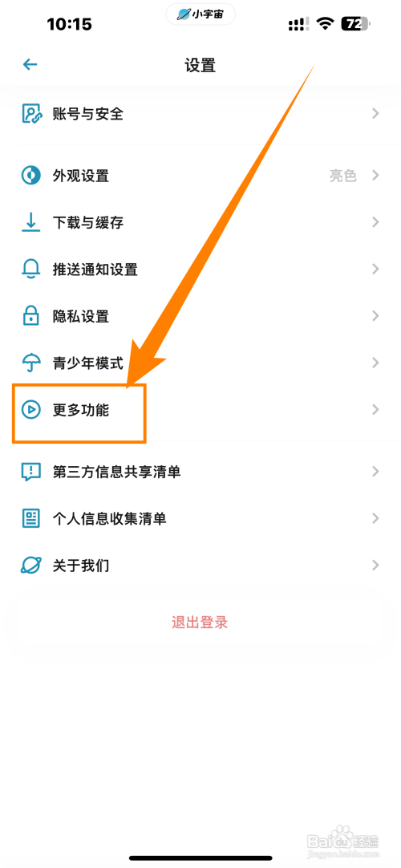Tap the account and security icon

point(31,113)
